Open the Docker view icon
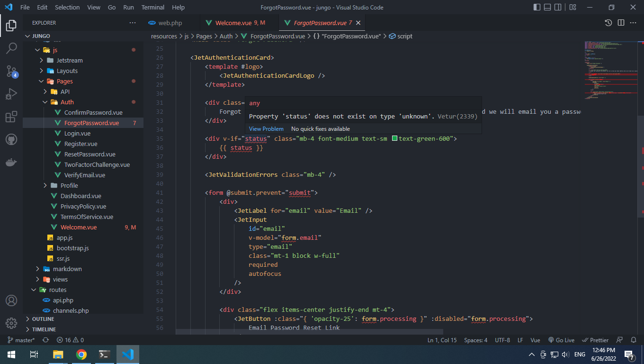The width and height of the screenshot is (644, 364). pyautogui.click(x=11, y=162)
